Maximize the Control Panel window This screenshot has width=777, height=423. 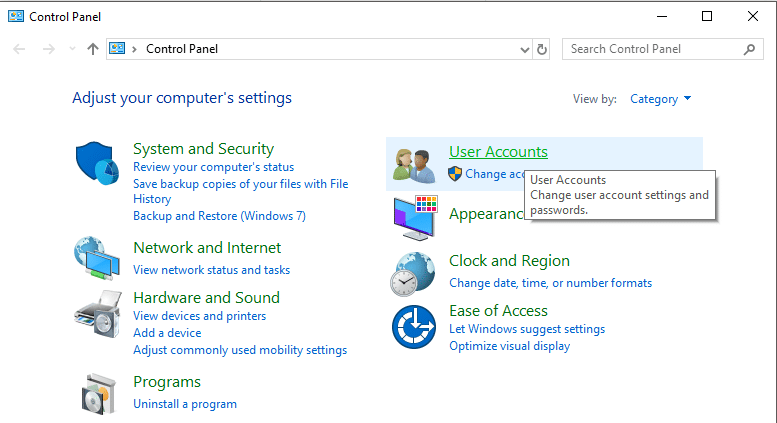click(x=707, y=16)
